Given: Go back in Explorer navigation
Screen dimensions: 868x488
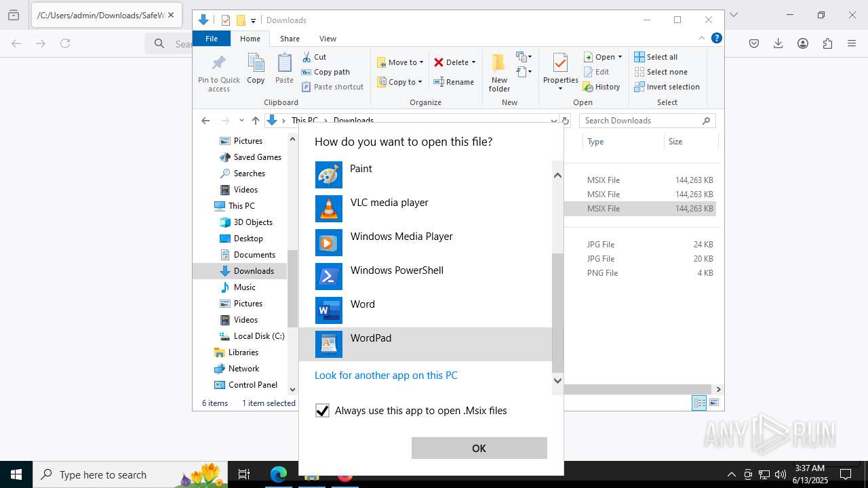Looking at the screenshot, I should point(205,121).
